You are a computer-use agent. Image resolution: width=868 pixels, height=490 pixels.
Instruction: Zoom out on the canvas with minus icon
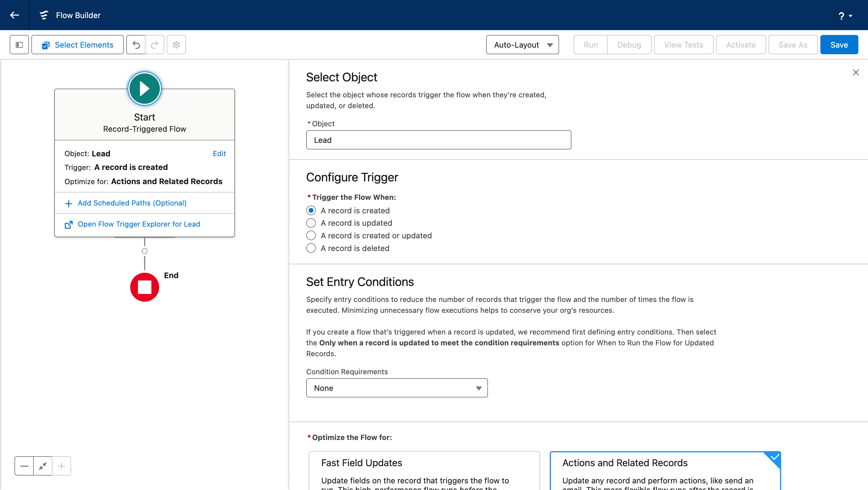click(24, 466)
